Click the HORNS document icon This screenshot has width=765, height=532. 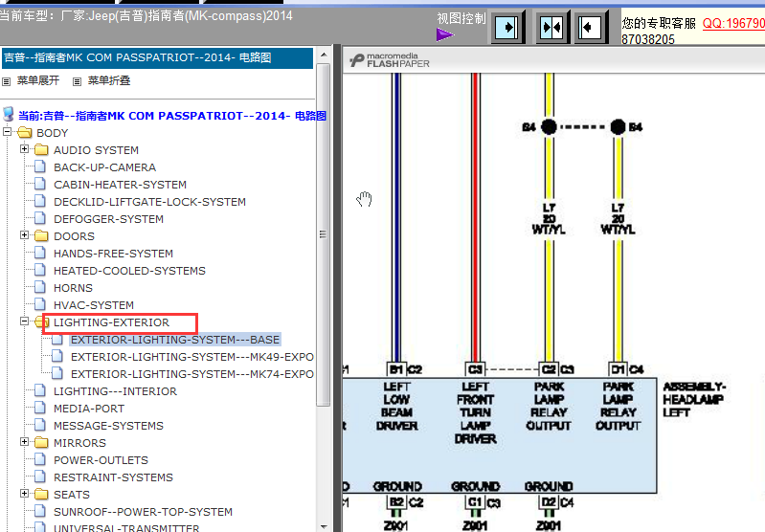coord(40,287)
